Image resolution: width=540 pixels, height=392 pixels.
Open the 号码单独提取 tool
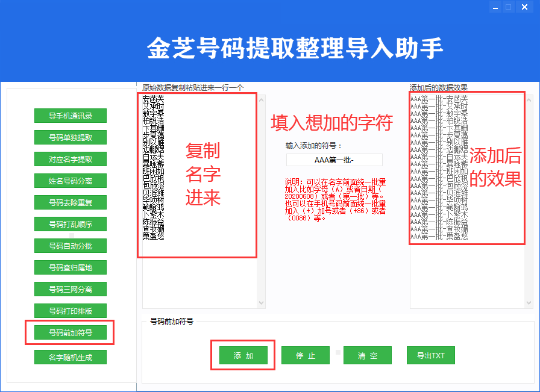click(x=71, y=137)
